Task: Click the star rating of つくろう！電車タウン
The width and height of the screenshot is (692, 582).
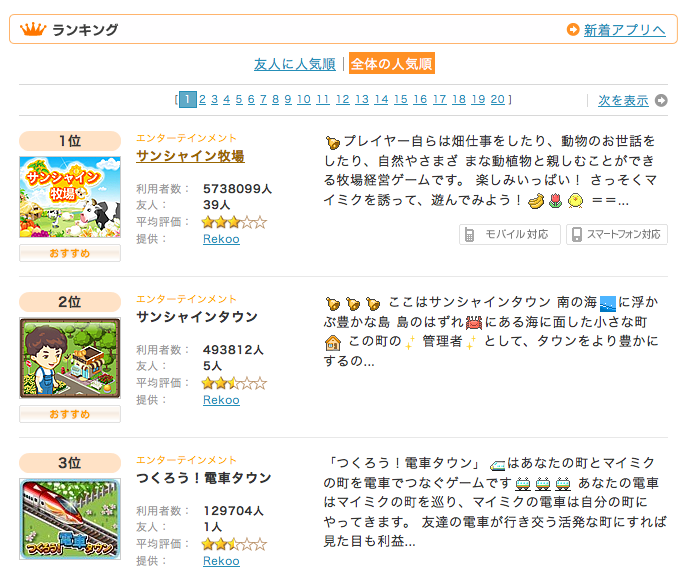Action: 234,544
